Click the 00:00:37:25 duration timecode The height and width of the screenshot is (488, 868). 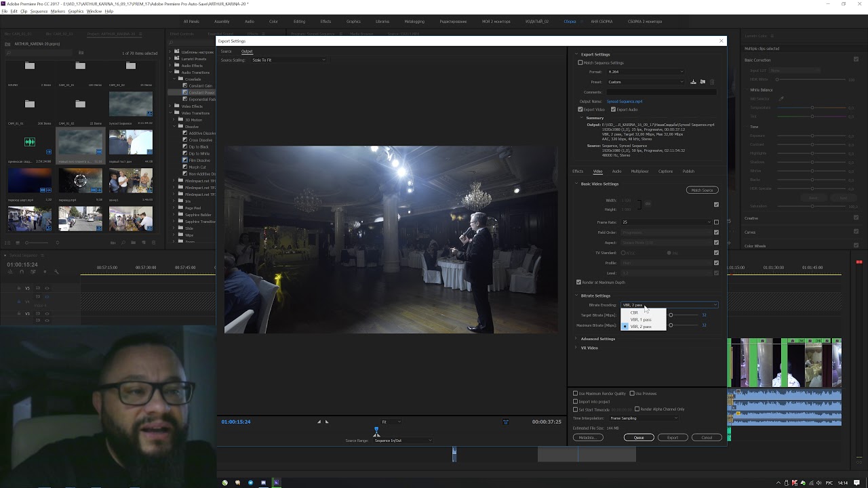(x=547, y=422)
